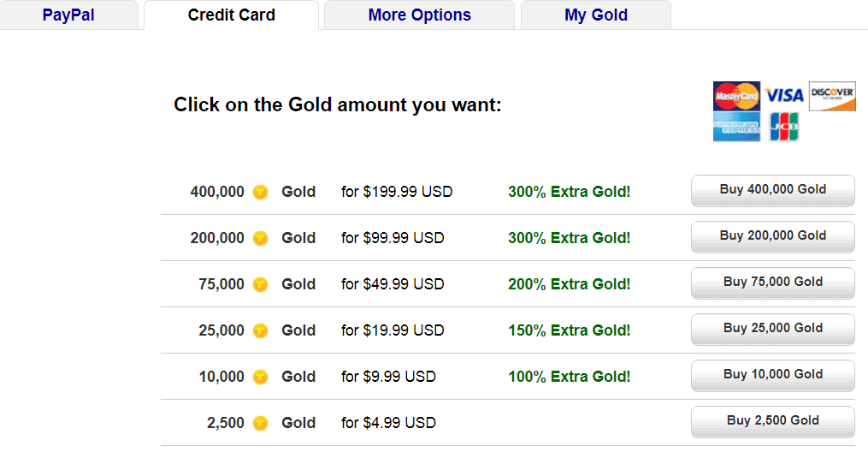Click the Buy 75,000 Gold button
The height and width of the screenshot is (458, 868).
point(773,283)
